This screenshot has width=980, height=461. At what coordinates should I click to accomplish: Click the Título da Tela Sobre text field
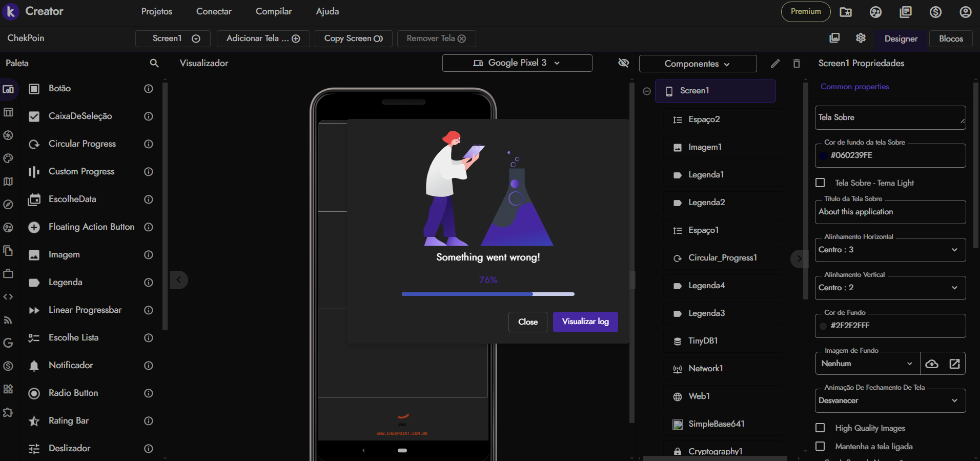point(890,212)
